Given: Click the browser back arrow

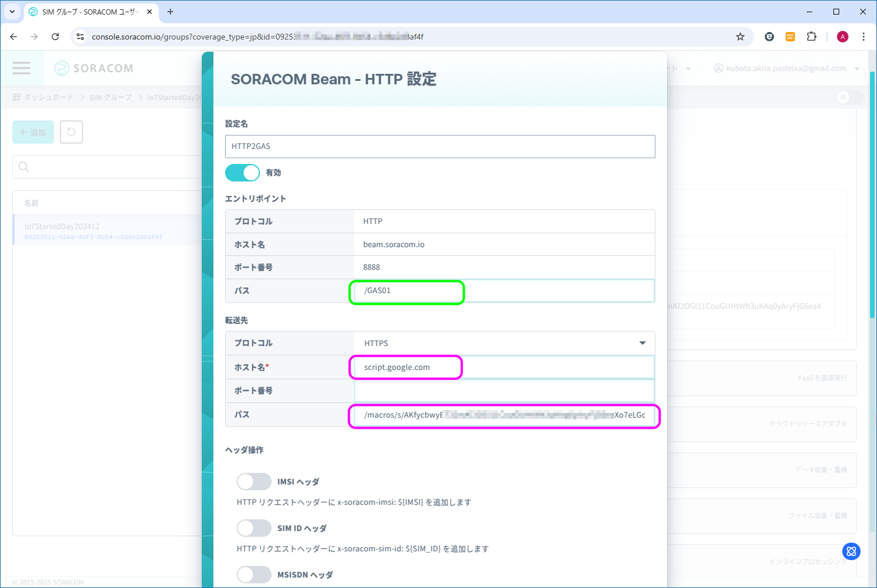Looking at the screenshot, I should point(13,37).
